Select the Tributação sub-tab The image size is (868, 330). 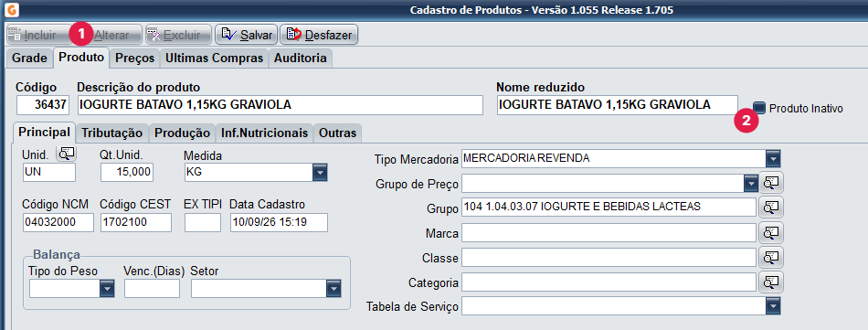pos(112,133)
